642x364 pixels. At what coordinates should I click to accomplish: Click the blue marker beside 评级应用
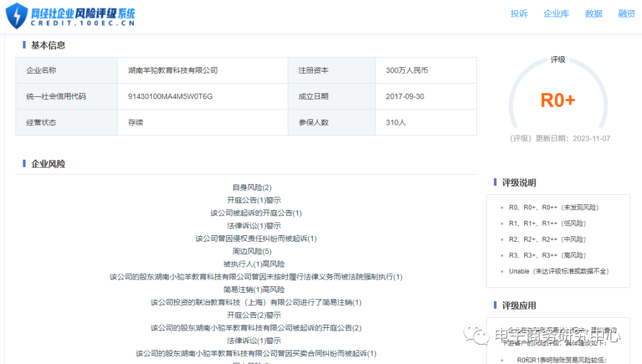click(x=494, y=305)
